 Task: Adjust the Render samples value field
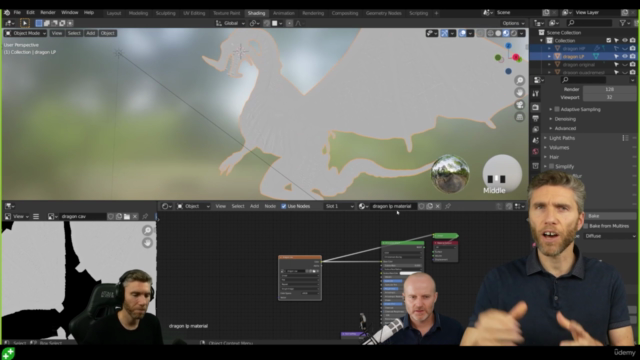coord(609,89)
